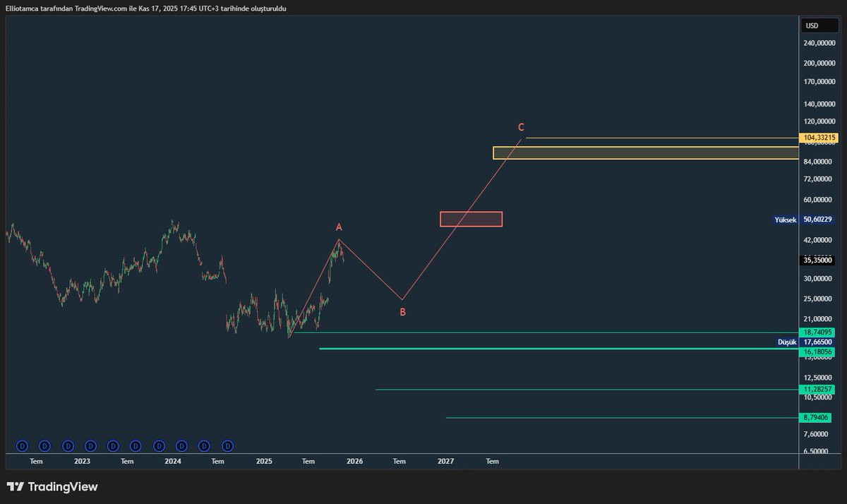Click the 140,00000 price axis tick
Screen dimensions: 847x504
(818, 104)
